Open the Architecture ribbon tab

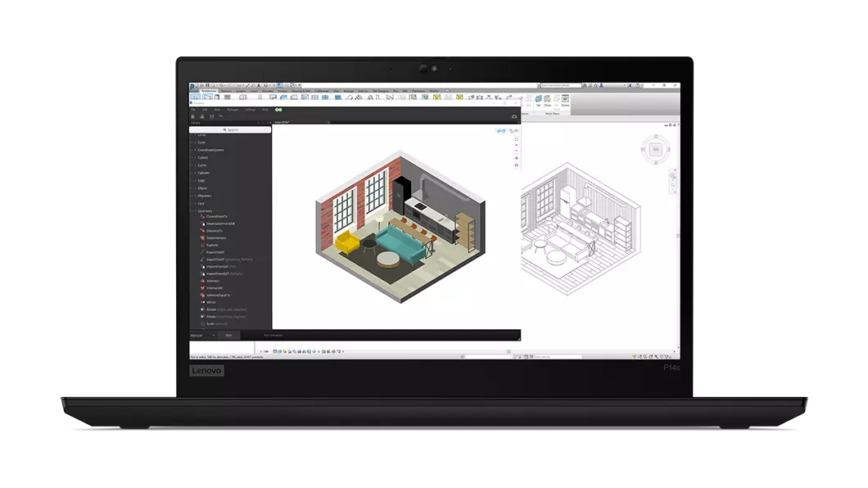click(x=205, y=91)
